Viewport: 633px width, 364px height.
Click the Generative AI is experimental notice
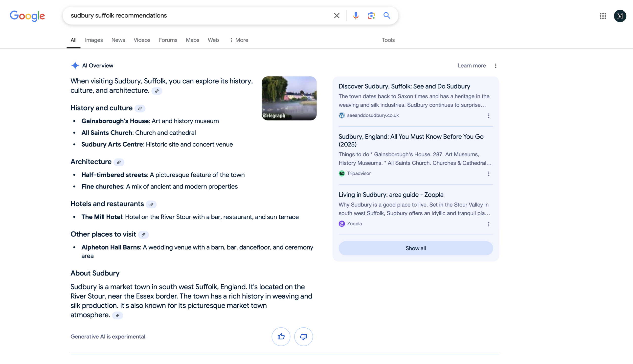[x=109, y=337]
